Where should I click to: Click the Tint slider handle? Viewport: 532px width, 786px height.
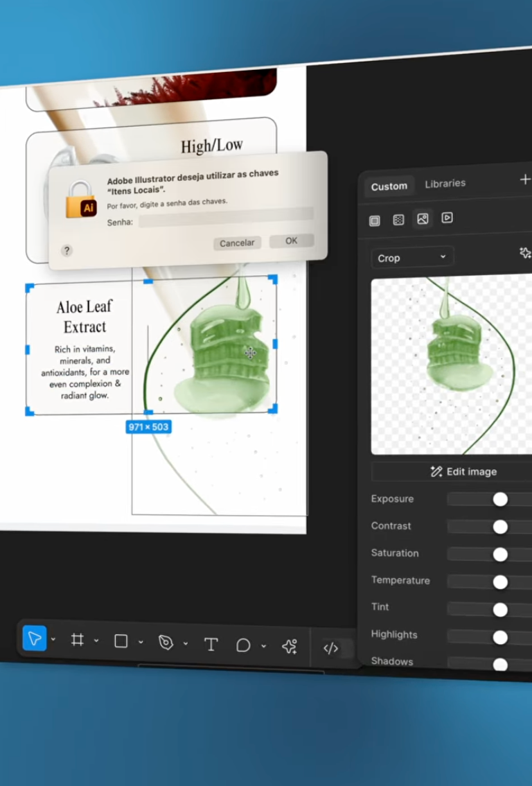coord(500,609)
